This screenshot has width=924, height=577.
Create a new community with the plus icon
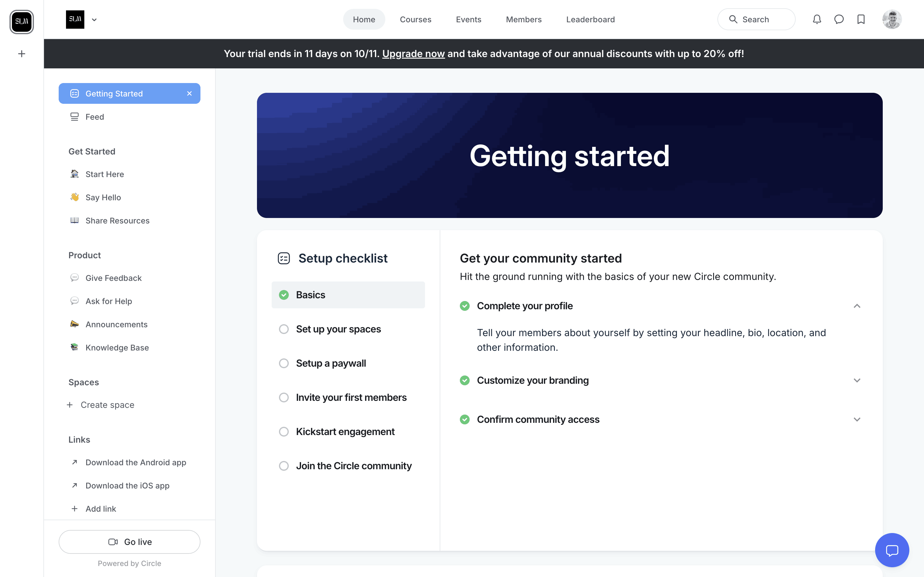click(21, 53)
